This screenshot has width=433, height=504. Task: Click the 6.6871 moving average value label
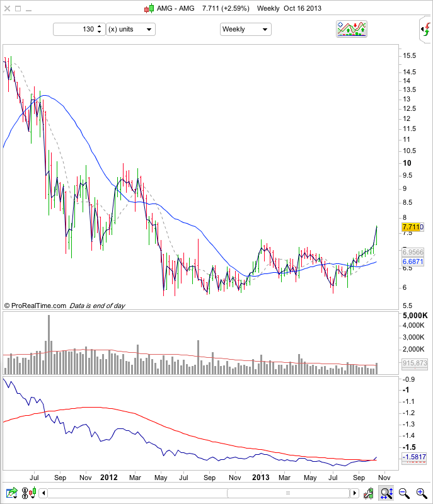click(413, 261)
